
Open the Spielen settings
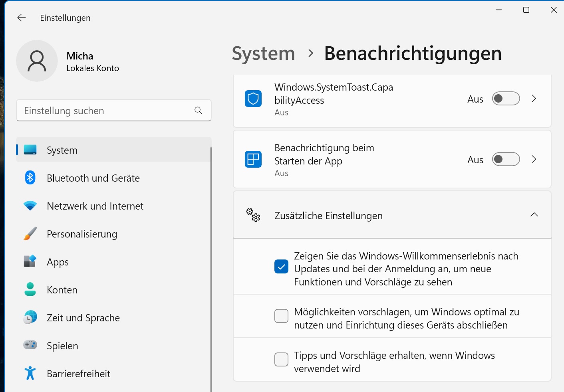point(62,346)
